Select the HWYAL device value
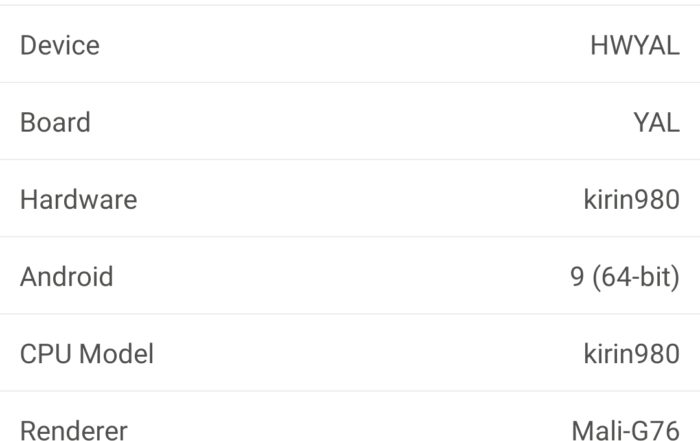The height and width of the screenshot is (441, 700). (634, 45)
